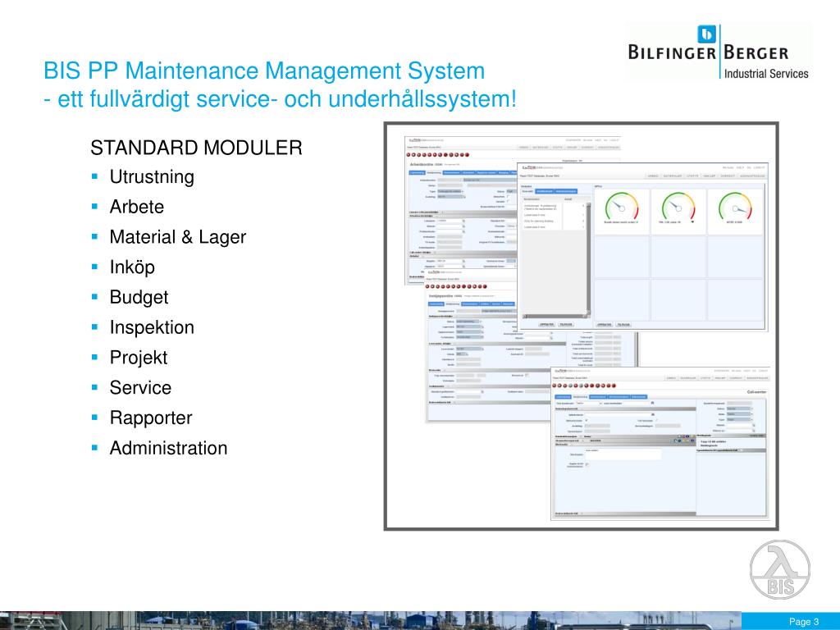Click OPPDATER button under the dashboard list panel
The image size is (840, 630).
point(546,325)
